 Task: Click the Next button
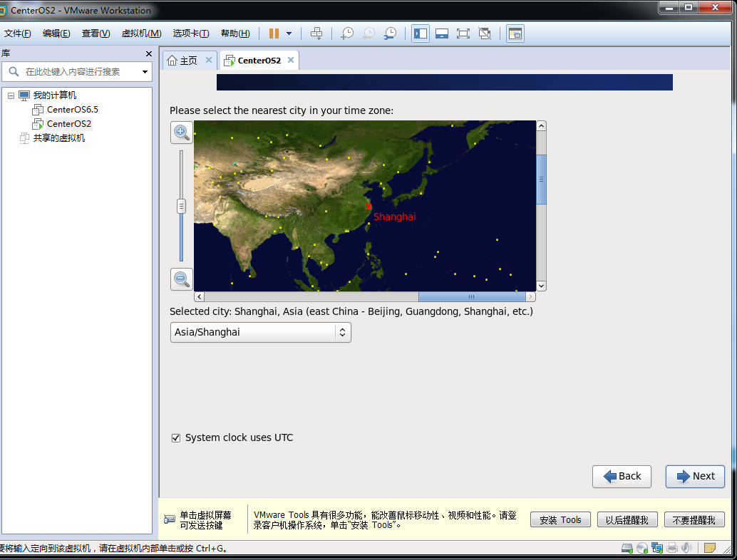coord(695,477)
